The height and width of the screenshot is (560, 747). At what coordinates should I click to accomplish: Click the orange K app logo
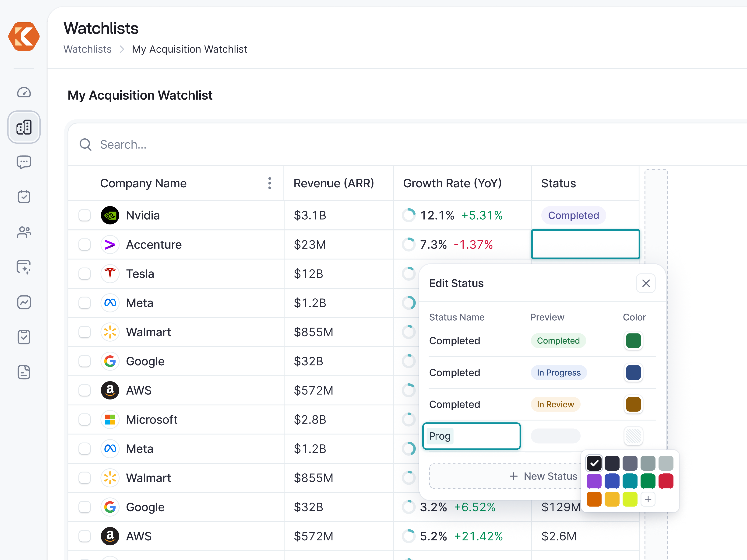(24, 36)
